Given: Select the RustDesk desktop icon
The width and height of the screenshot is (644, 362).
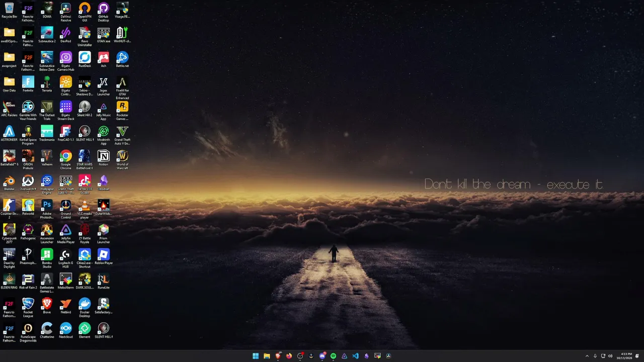Looking at the screenshot, I should point(85,60).
